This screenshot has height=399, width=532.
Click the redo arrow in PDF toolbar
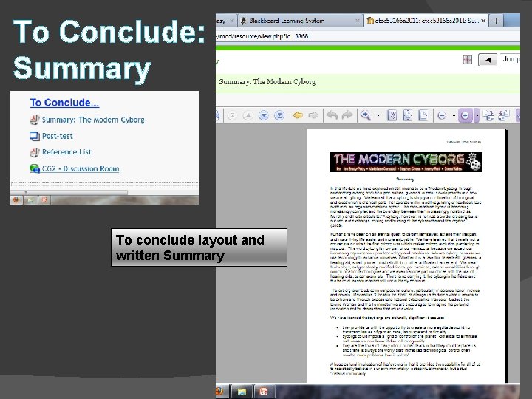point(347,115)
